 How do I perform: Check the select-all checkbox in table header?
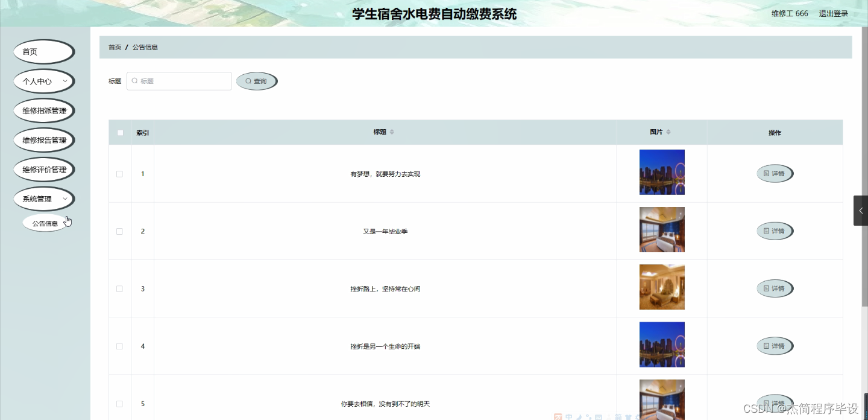coord(120,132)
